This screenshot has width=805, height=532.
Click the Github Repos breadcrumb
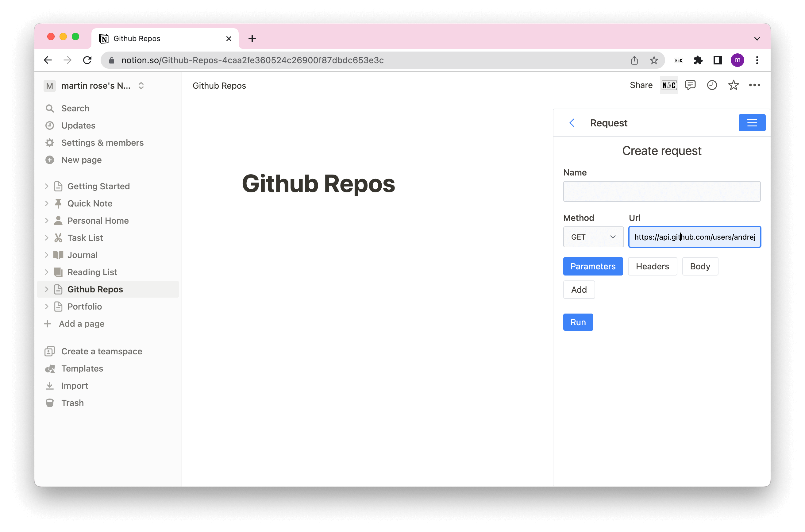pyautogui.click(x=219, y=86)
